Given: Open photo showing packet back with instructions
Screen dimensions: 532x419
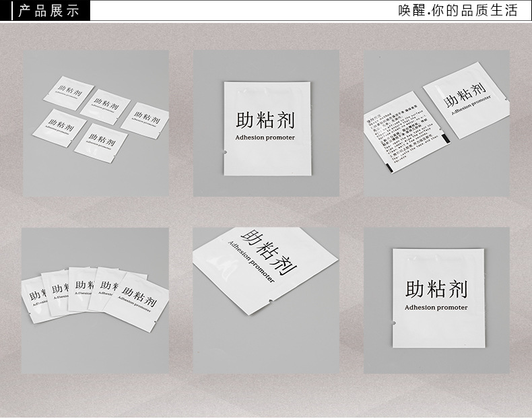Looking at the screenshot, I should pyautogui.click(x=436, y=123).
